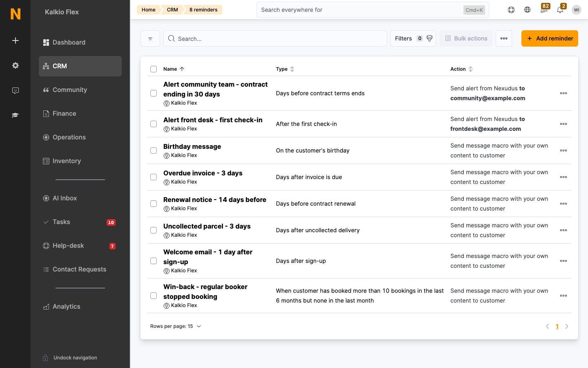
Task: Open the Renewal notice - 14 days before reminder
Action: pos(215,200)
